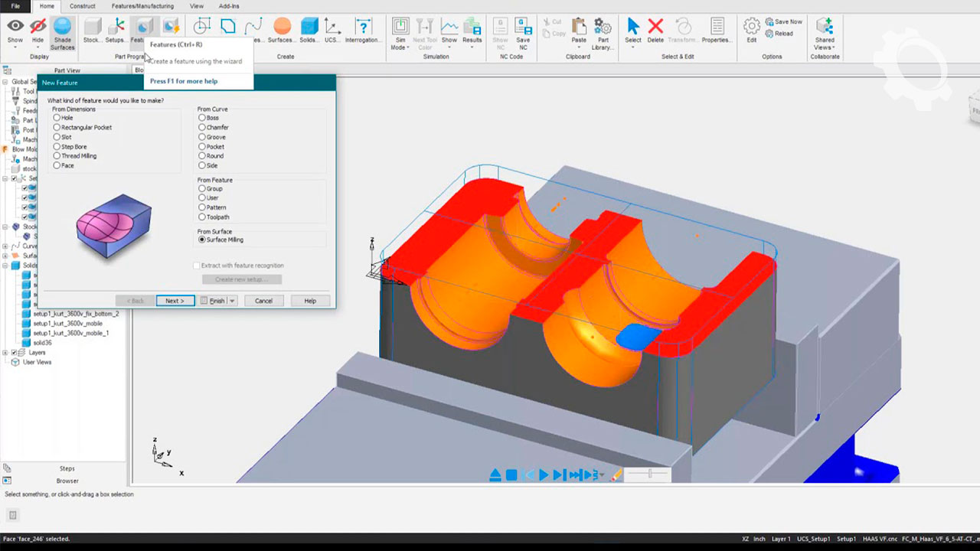This screenshot has width=980, height=551.
Task: Open the Construct ribbon tab
Action: point(83,6)
